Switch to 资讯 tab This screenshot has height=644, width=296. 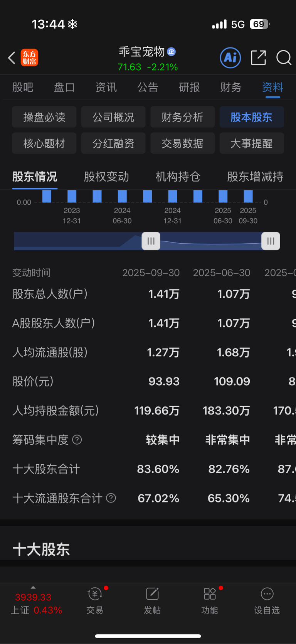click(106, 87)
